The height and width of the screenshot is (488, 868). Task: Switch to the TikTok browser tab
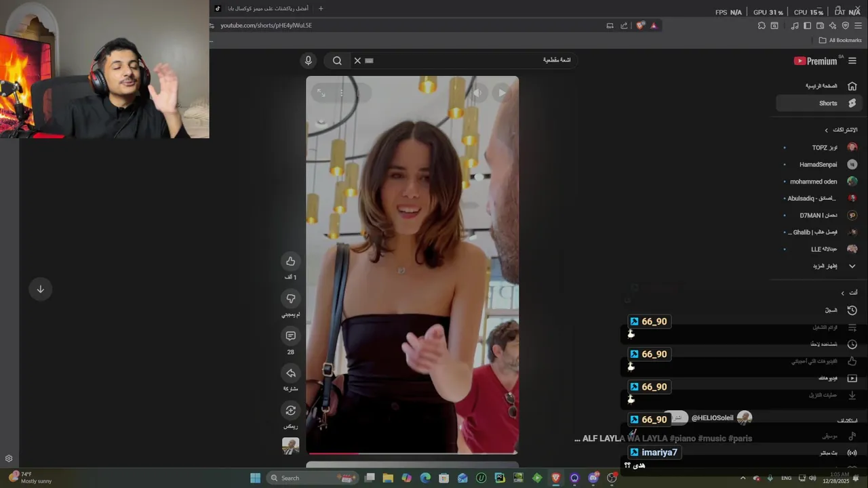[x=262, y=8]
